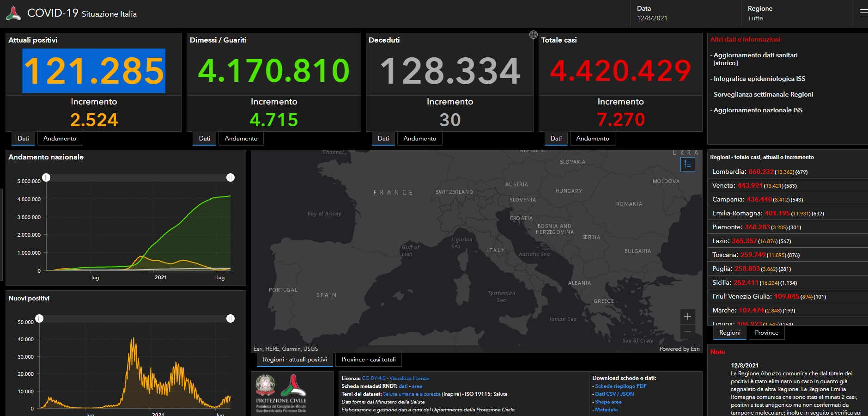Click the left handle of Andamento nazionale range slider
868x416 pixels.
click(46, 177)
